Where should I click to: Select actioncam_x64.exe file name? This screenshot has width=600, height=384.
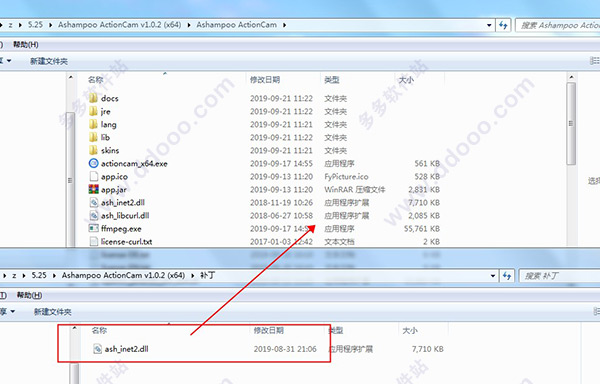click(134, 164)
